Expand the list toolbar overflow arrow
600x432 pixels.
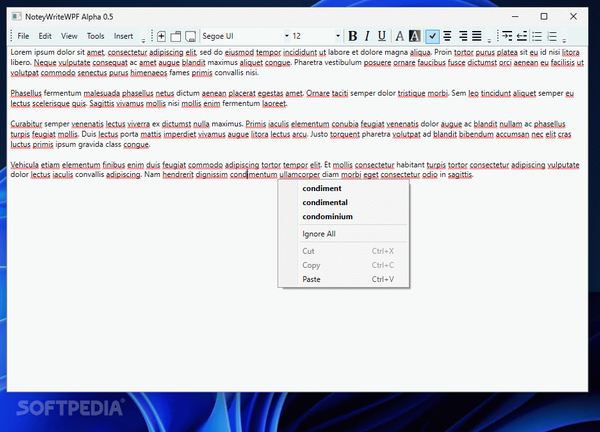point(564,40)
